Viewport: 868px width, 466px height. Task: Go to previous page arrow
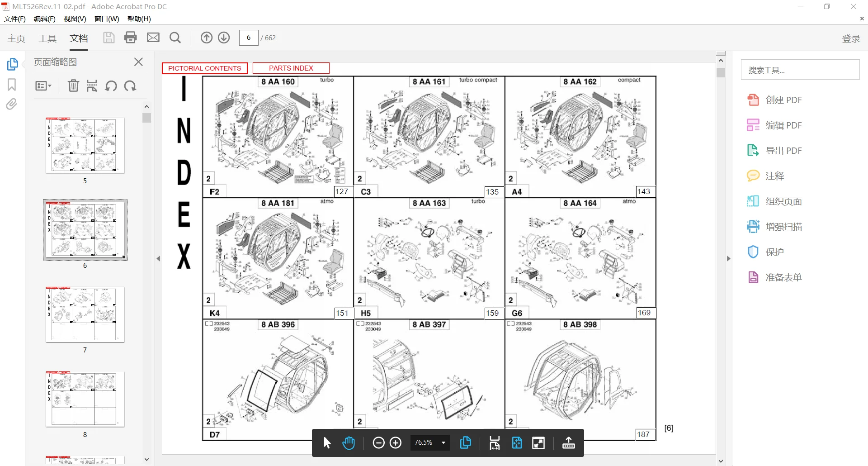[207, 38]
